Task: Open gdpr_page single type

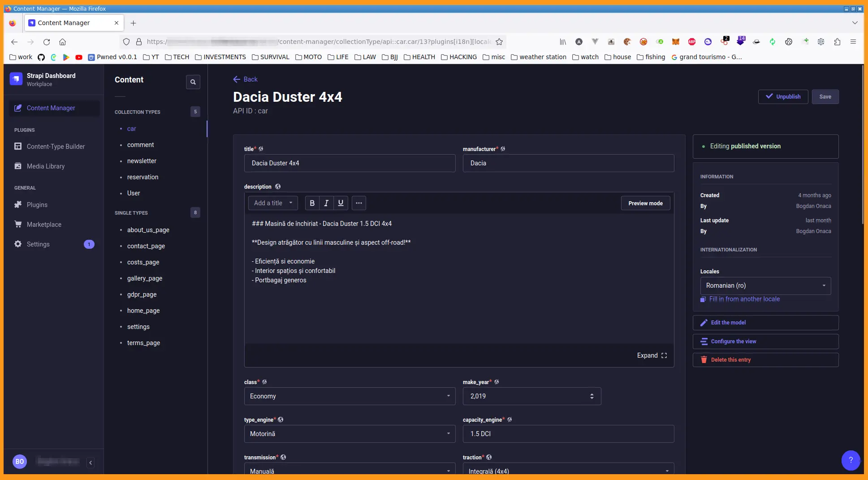Action: tap(142, 294)
